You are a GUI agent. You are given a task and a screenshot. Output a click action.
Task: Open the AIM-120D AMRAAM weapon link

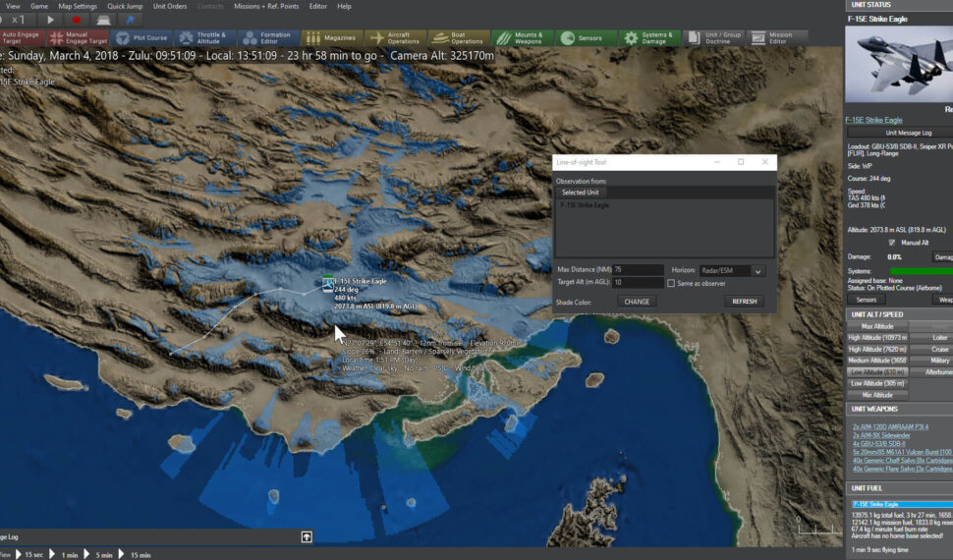pos(891,426)
